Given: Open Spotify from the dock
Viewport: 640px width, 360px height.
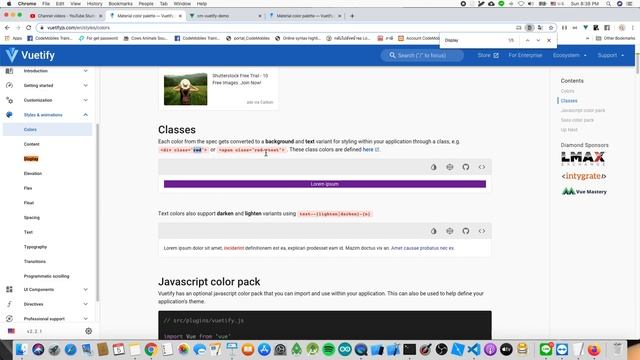Looking at the screenshot, I should 329,349.
